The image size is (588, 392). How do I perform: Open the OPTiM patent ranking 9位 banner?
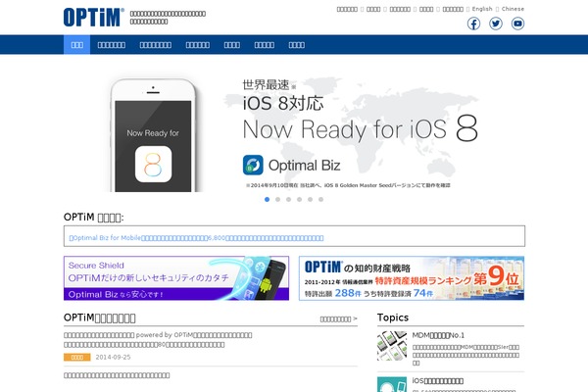tap(412, 278)
